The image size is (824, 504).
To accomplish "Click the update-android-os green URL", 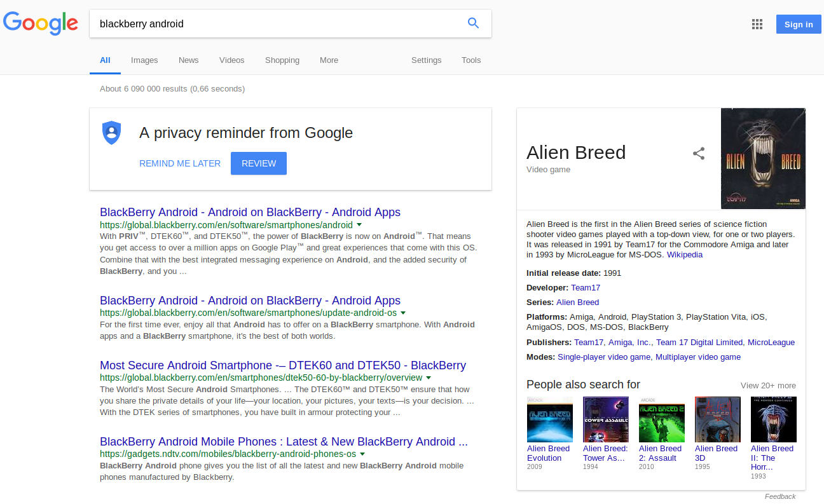I will tap(248, 313).
